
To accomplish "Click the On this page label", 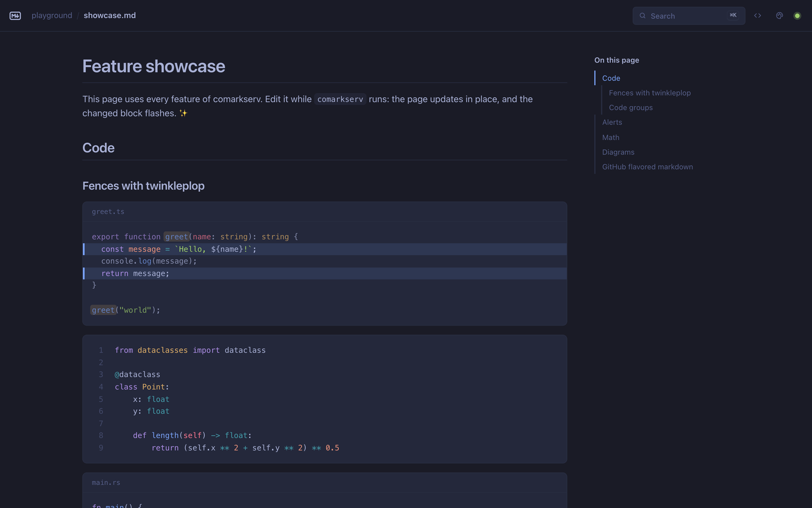I will 616,60.
